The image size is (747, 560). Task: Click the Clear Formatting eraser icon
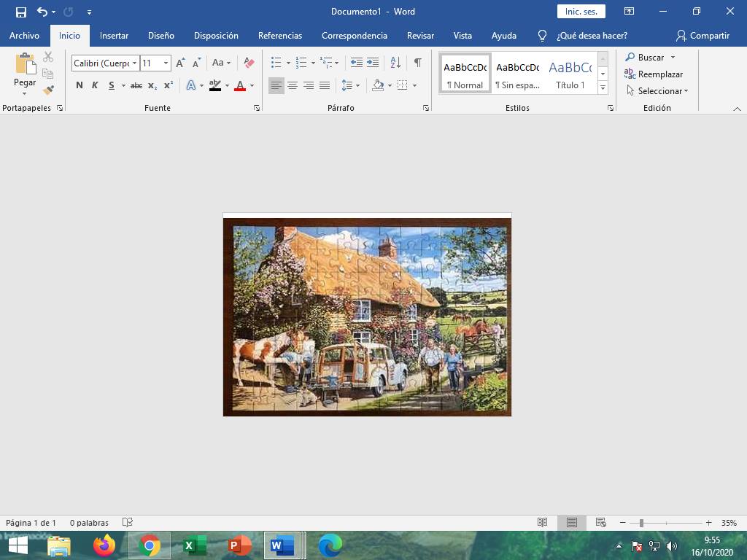coord(249,63)
